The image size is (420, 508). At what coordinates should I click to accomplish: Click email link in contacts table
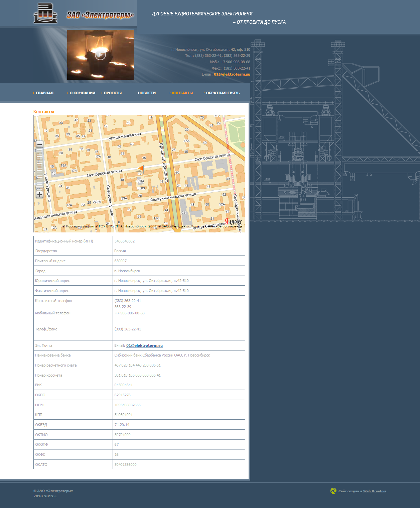(x=144, y=345)
